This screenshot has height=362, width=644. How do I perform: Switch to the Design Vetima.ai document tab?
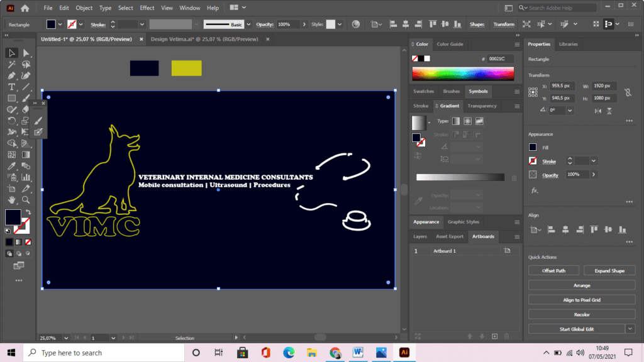tap(204, 39)
